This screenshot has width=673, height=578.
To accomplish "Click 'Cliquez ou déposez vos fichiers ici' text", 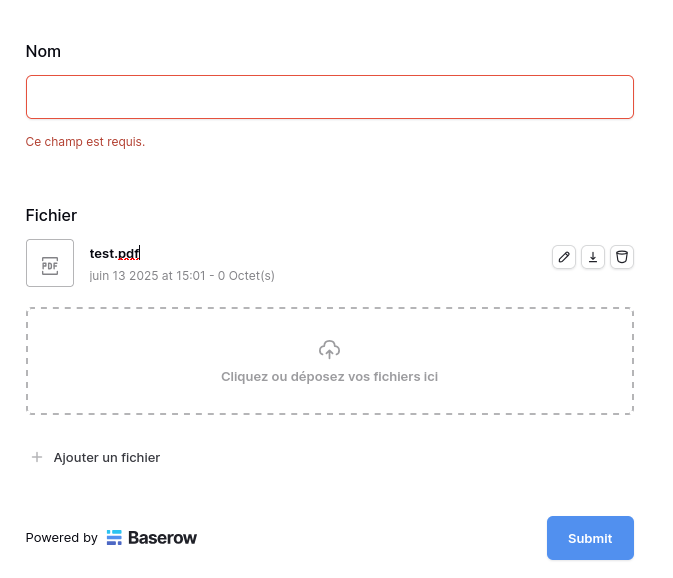I will pos(329,377).
